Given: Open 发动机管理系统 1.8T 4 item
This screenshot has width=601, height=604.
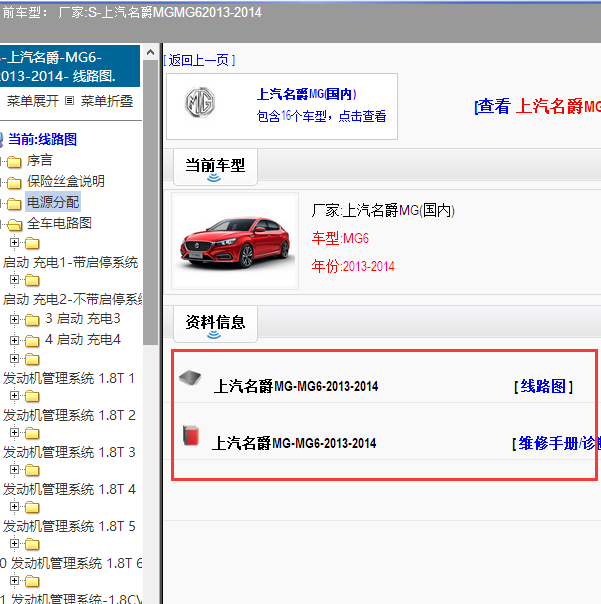Looking at the screenshot, I should point(69,489).
